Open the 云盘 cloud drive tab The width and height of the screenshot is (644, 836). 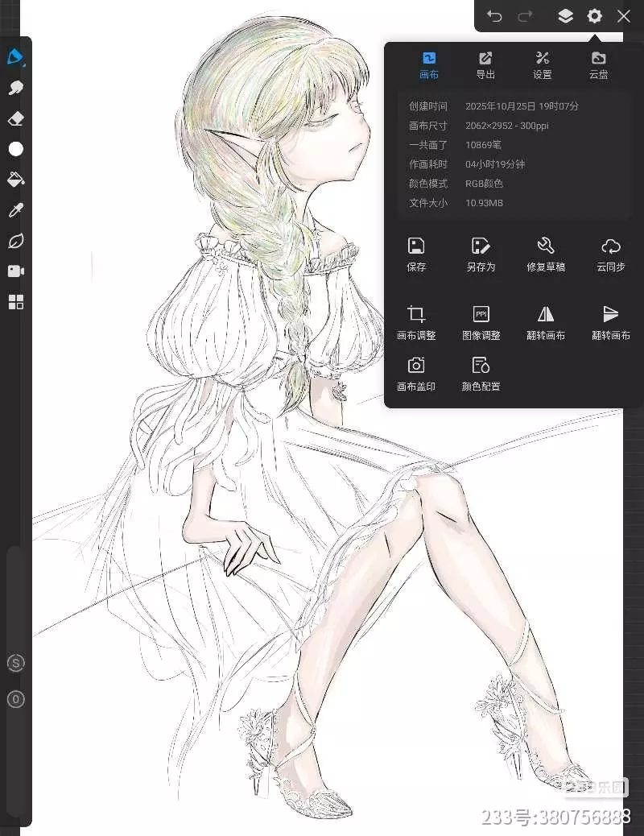pyautogui.click(x=598, y=65)
